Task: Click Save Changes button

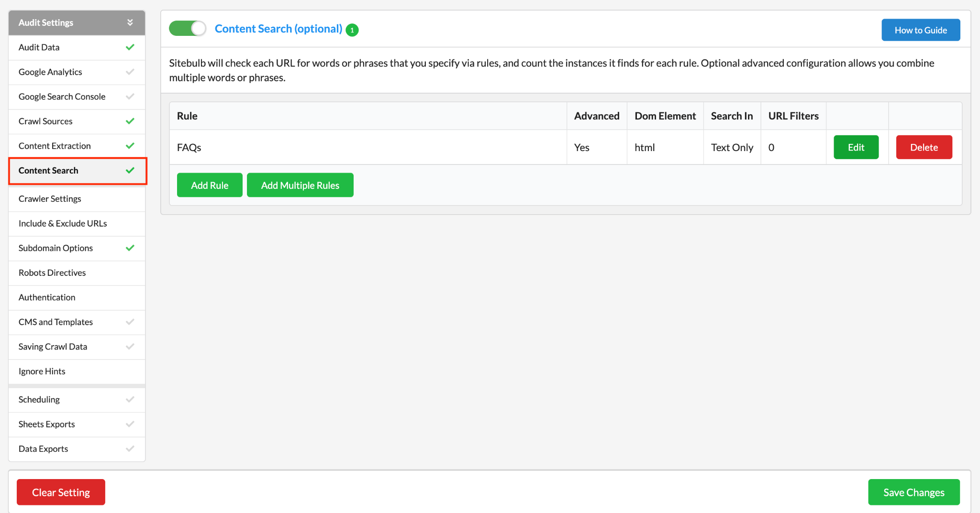Action: 914,492
